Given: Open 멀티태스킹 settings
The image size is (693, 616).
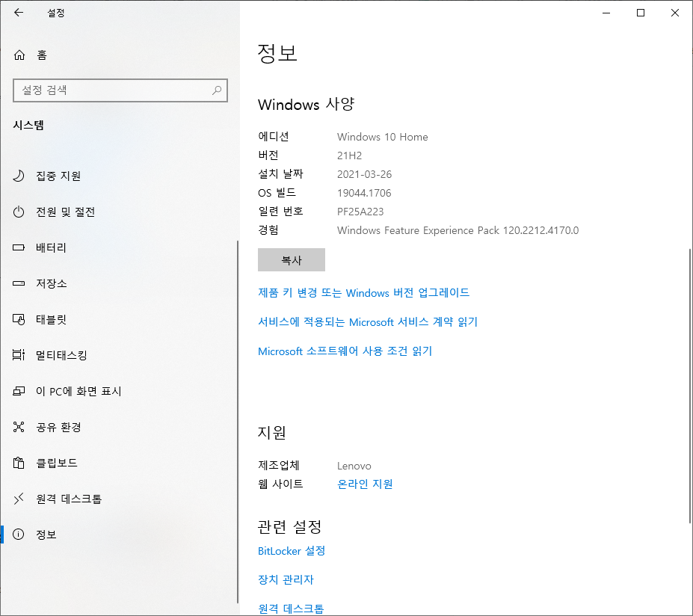Looking at the screenshot, I should [x=118, y=355].
